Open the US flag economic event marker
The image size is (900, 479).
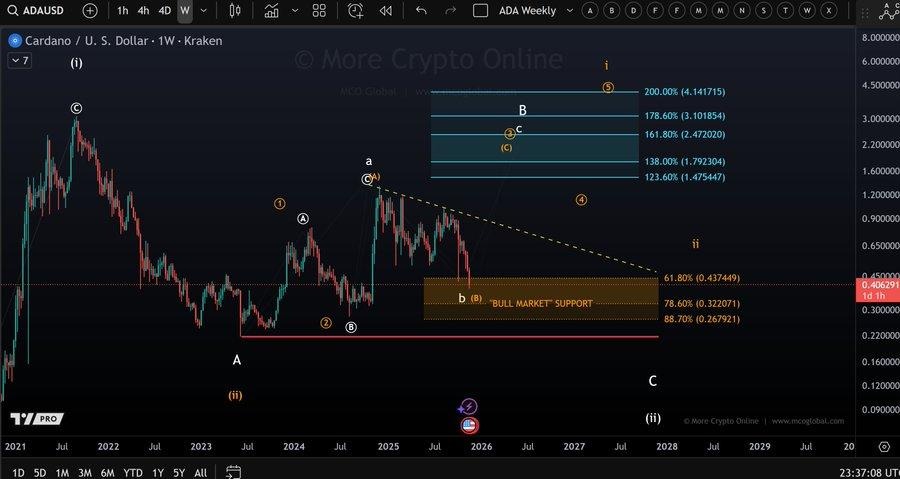tap(470, 426)
